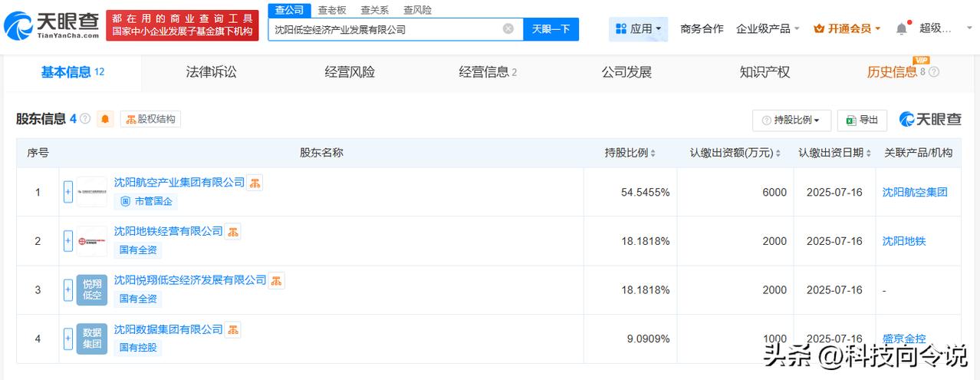Select the 法律诉讼 tab
Image resolution: width=980 pixels, height=380 pixels.
[211, 72]
